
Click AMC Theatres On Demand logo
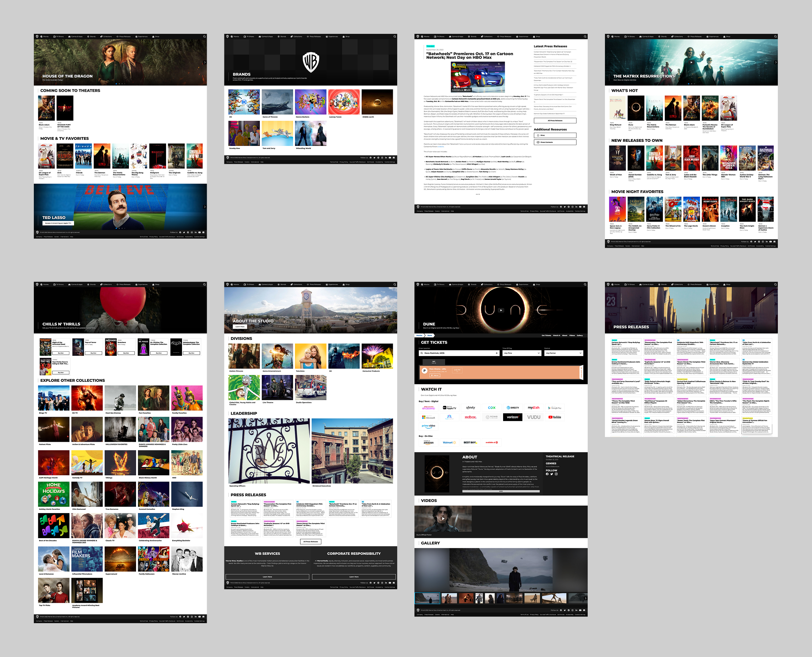point(429,408)
